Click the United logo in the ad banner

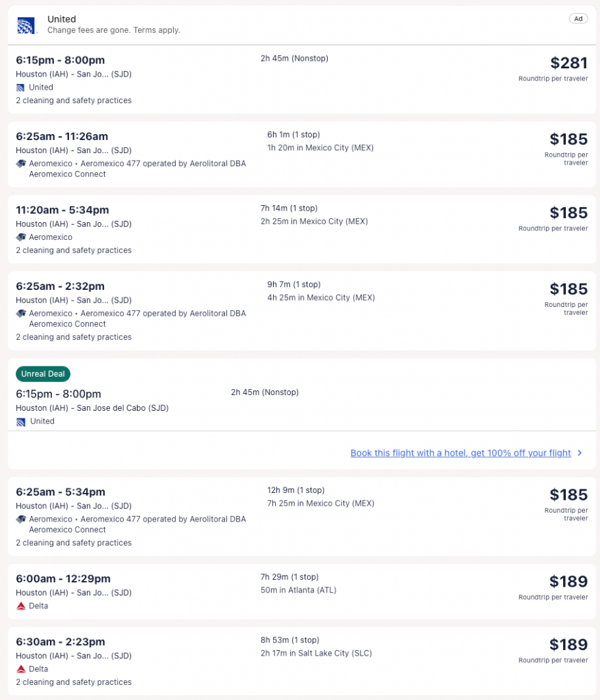pyautogui.click(x=26, y=25)
